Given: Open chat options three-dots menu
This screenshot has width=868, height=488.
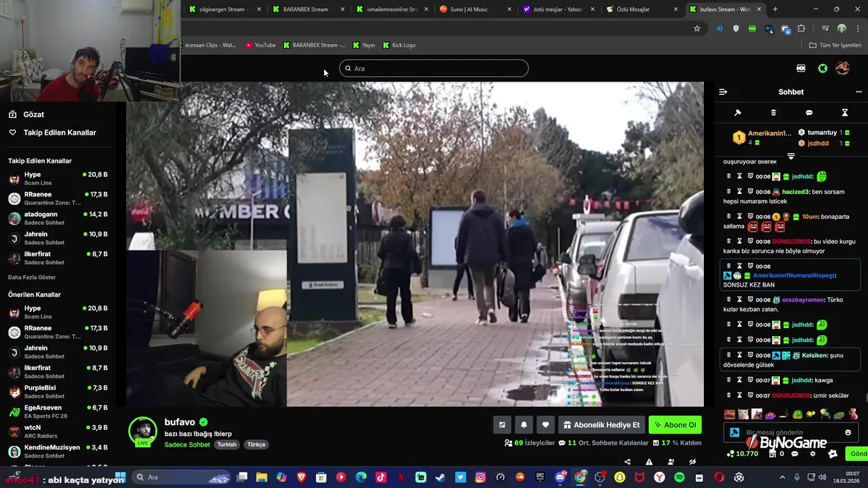Looking at the screenshot, I should pyautogui.click(x=859, y=91).
